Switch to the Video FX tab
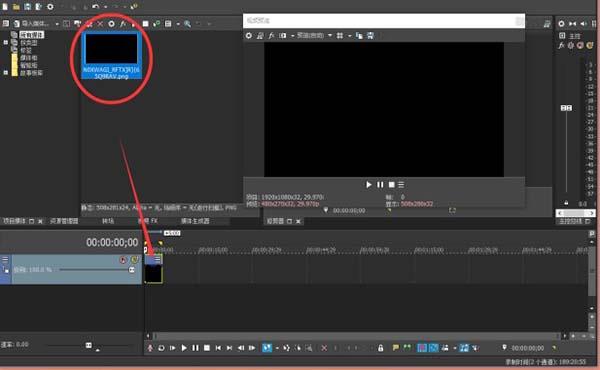Viewport: 600px width, 370px height. 148,221
